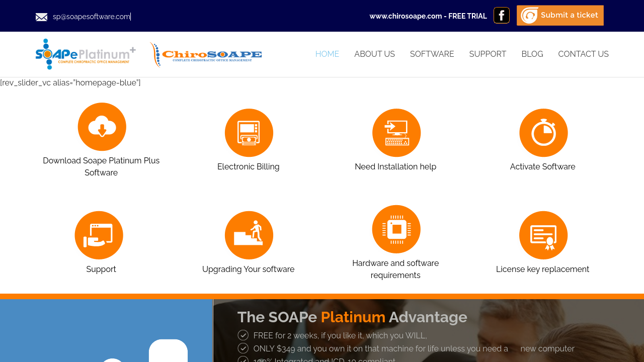Click the Need Installation help label
Image resolution: width=644 pixels, height=362 pixels.
395,166
